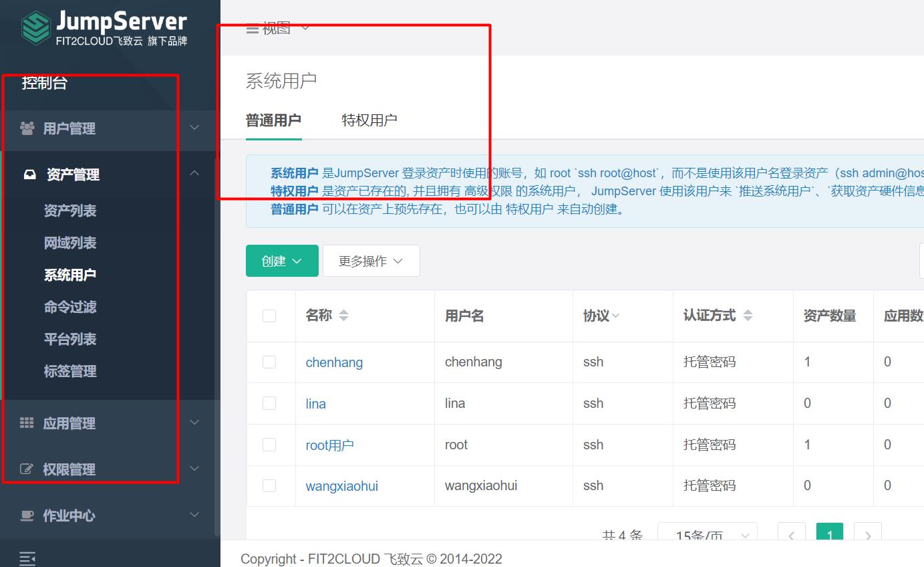Open the 视图 dropdown

click(x=278, y=29)
